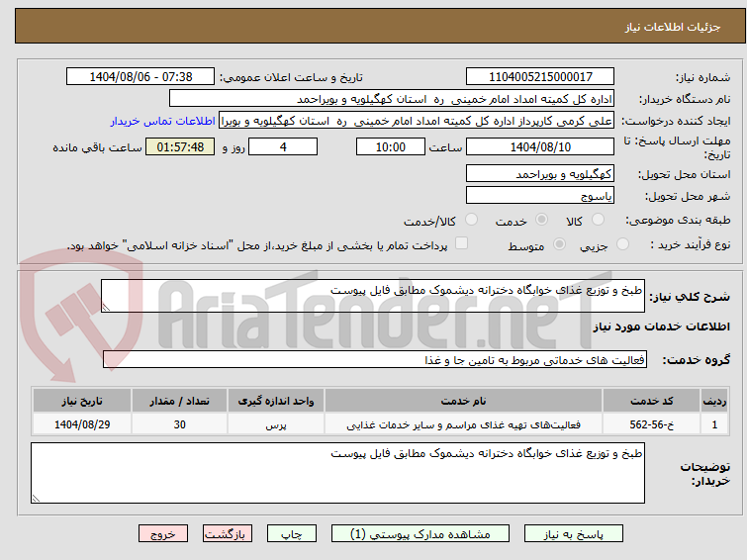Click the resize handle of the general description textarea
Screen dimensions: 747x560
(106, 308)
